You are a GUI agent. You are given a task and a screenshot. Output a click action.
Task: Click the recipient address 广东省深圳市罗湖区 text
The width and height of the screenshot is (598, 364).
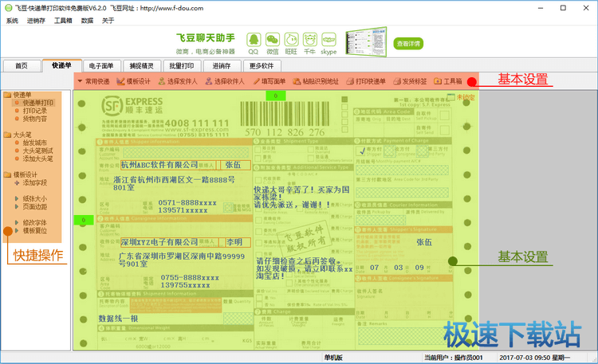pyautogui.click(x=182, y=260)
